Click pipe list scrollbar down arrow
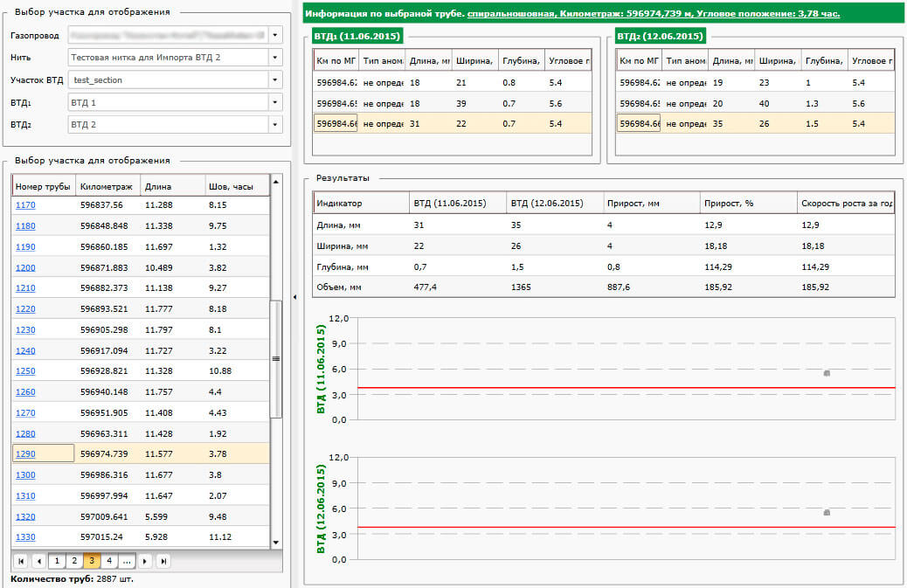907x588 pixels. [276, 543]
